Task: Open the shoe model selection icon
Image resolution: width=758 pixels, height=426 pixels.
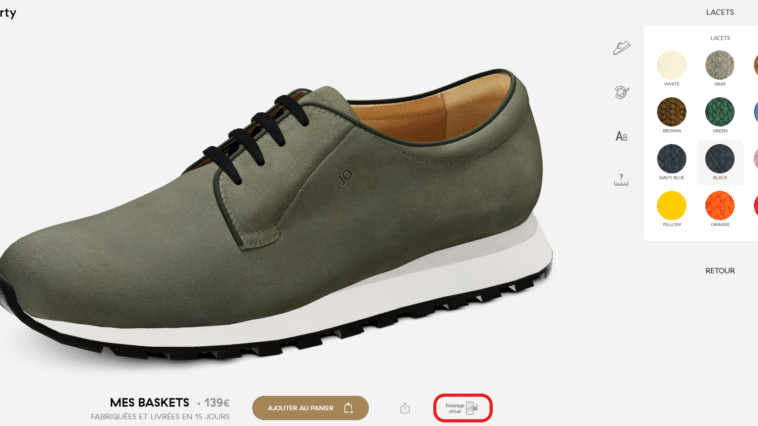Action: [x=621, y=48]
